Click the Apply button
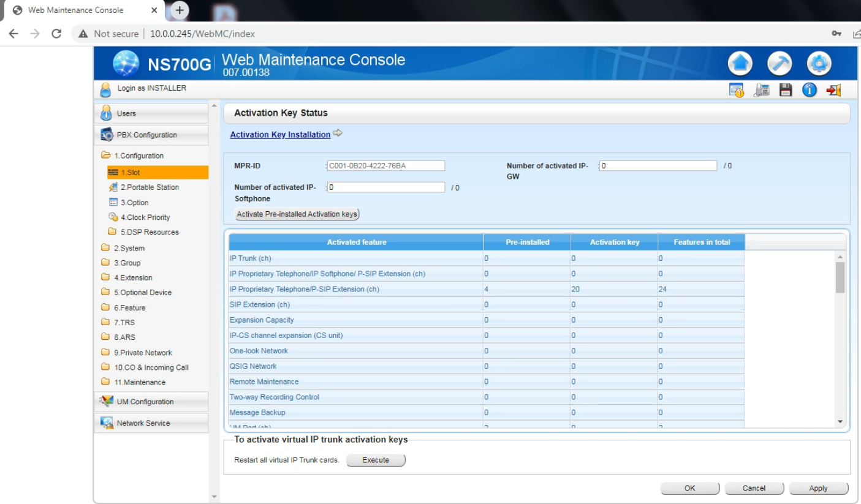Screen dimensions: 861x504 tap(819, 488)
